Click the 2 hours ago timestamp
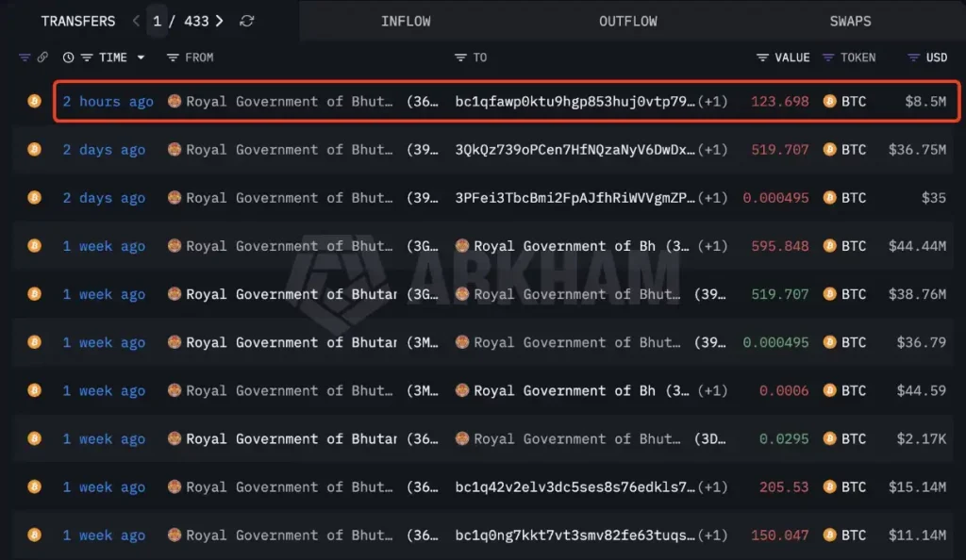Screen dimensions: 966x560 click(x=108, y=101)
